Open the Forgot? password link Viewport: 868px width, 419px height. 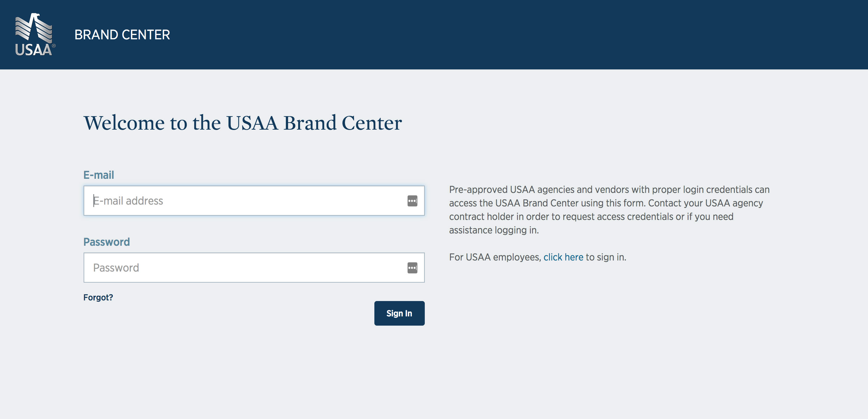pyautogui.click(x=98, y=297)
